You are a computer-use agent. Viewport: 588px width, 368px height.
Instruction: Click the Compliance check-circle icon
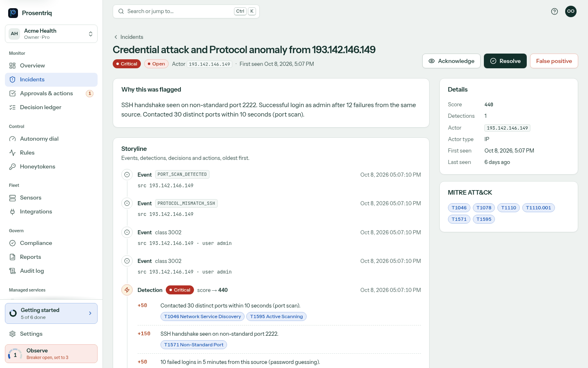point(13,243)
